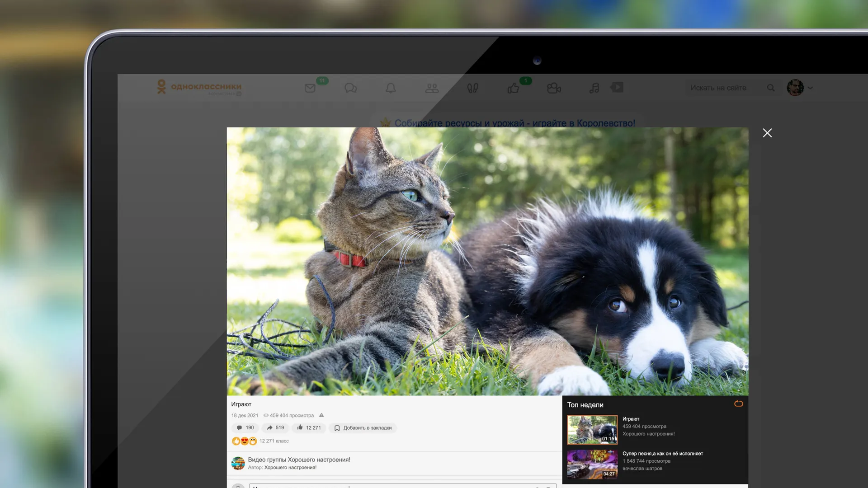Open the report warning triangle by views
Image resolution: width=868 pixels, height=488 pixels.
pos(321,415)
